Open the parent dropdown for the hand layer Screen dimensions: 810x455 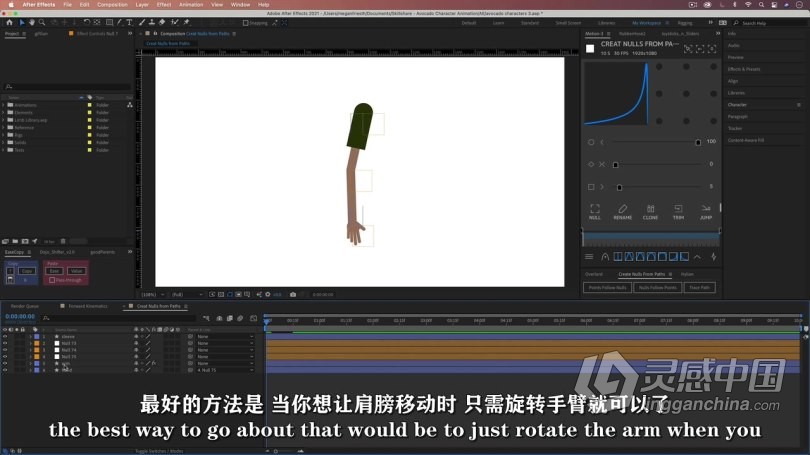tap(225, 370)
